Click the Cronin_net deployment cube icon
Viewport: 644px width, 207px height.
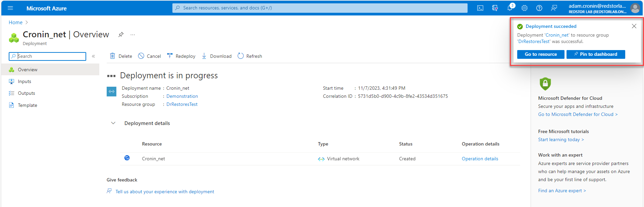tap(14, 38)
